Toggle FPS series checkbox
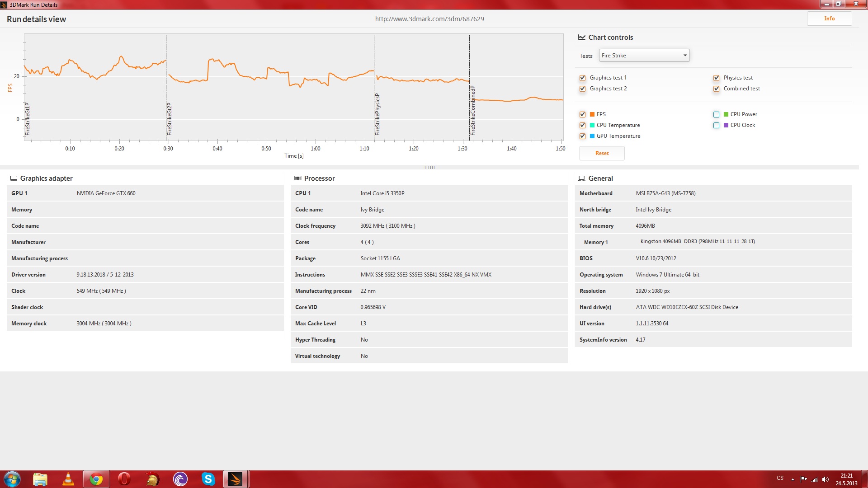 583,114
